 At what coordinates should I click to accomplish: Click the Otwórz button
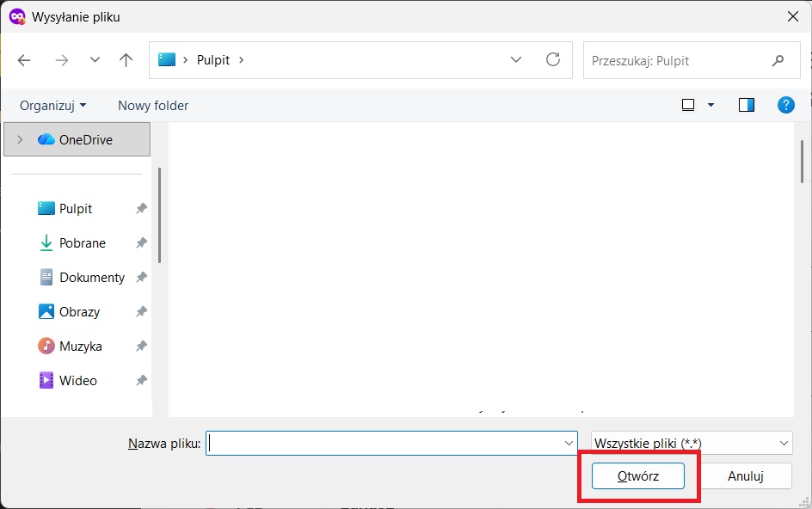click(638, 475)
